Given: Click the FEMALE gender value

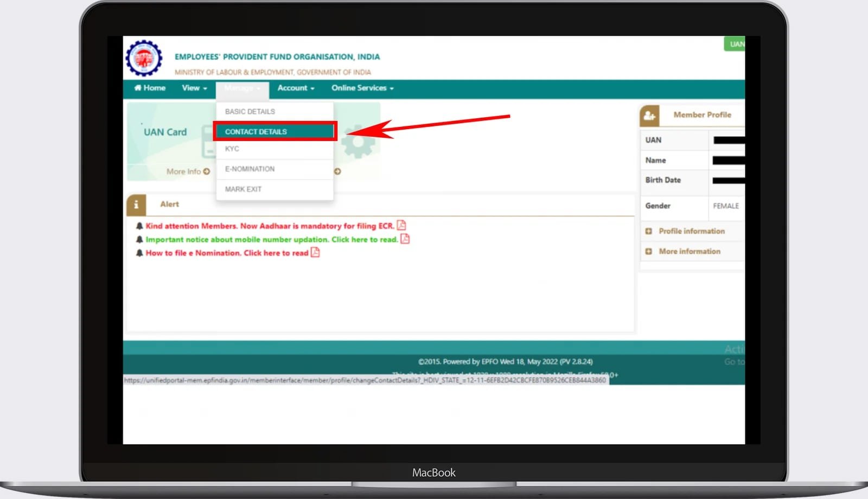Looking at the screenshot, I should (x=726, y=206).
